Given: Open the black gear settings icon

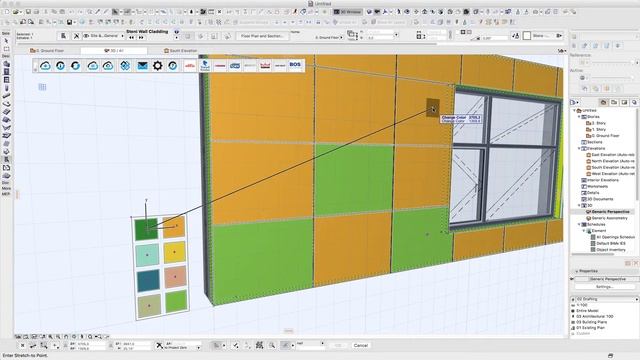Looking at the screenshot, I should coord(158,65).
